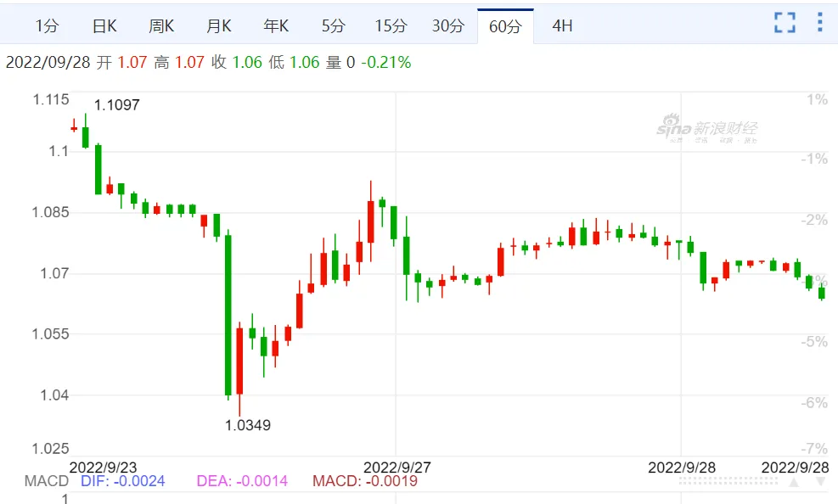This screenshot has height=504, width=838.
Task: Click the lowest candlestick near 1.0349
Action: [x=239, y=368]
